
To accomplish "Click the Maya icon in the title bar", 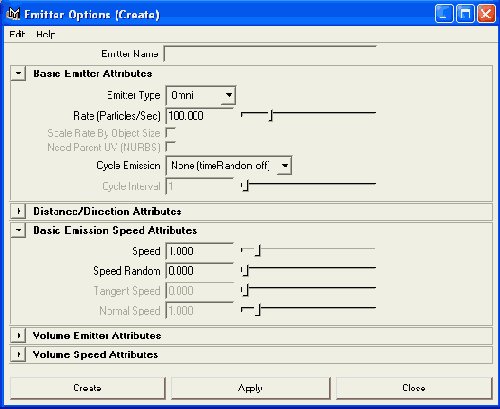I will click(13, 14).
